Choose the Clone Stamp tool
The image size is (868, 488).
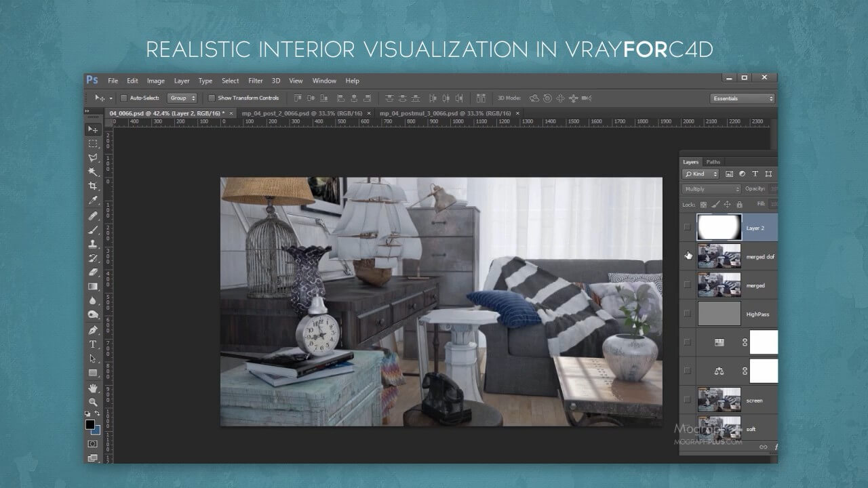tap(93, 244)
